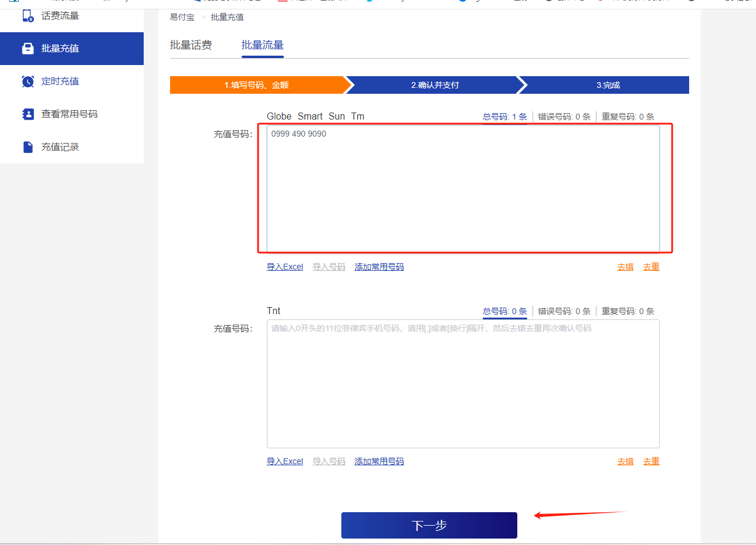Select step 3.完成
This screenshot has height=545, width=756.
608,85
